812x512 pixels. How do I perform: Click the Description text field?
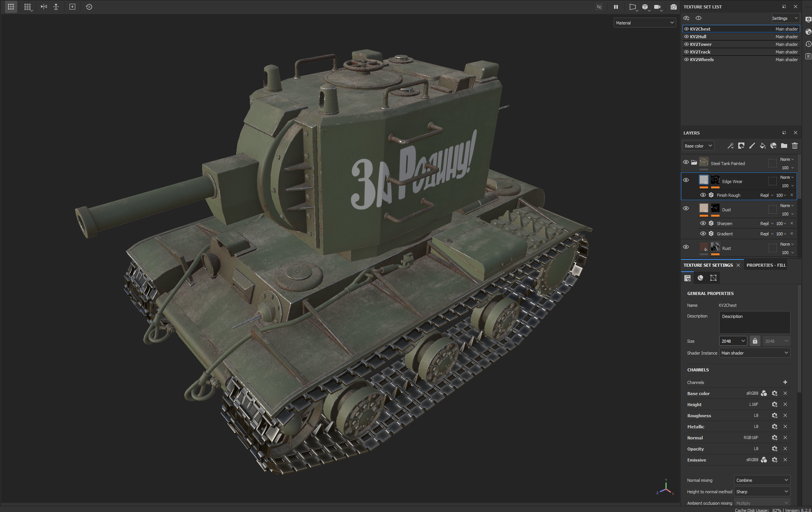coord(754,322)
